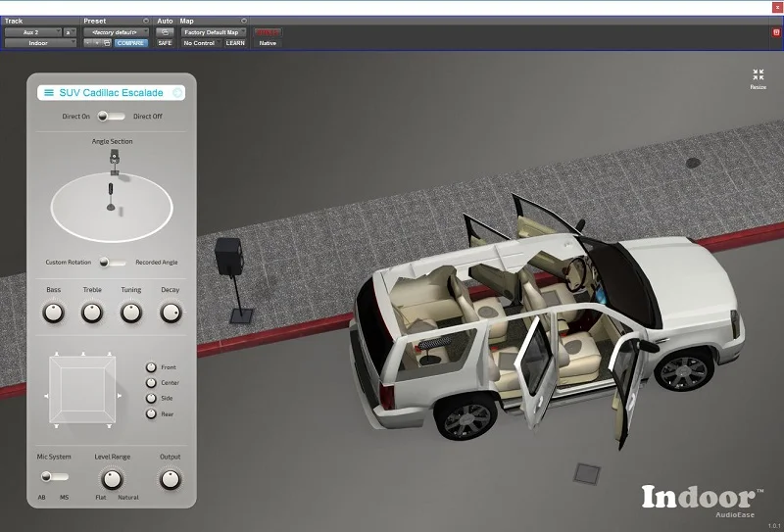Click the loudspeaker on the stand in the scene
The width and height of the screenshot is (784, 532).
[229, 257]
